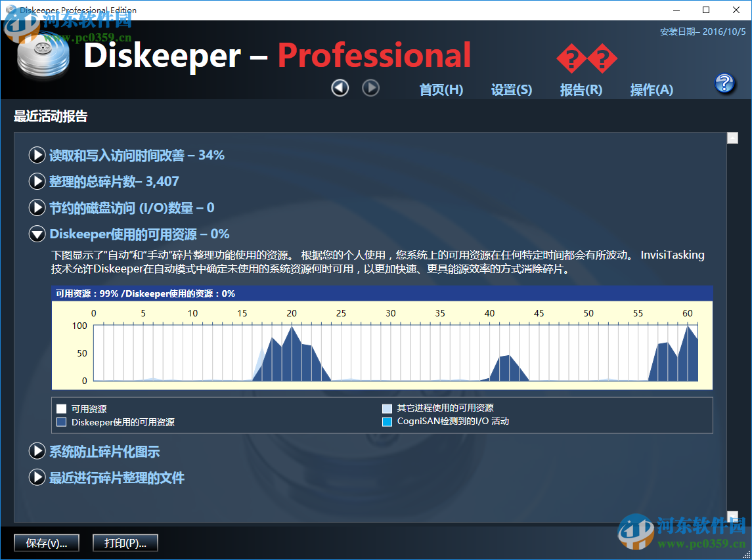Click the 打印(P)... button
Image resolution: width=752 pixels, height=560 pixels.
tap(125, 543)
